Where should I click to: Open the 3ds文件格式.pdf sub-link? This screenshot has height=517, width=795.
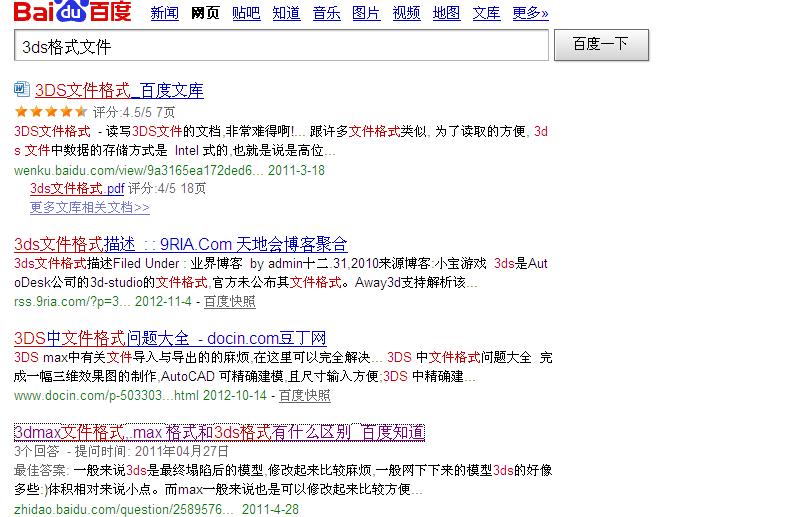(77, 189)
